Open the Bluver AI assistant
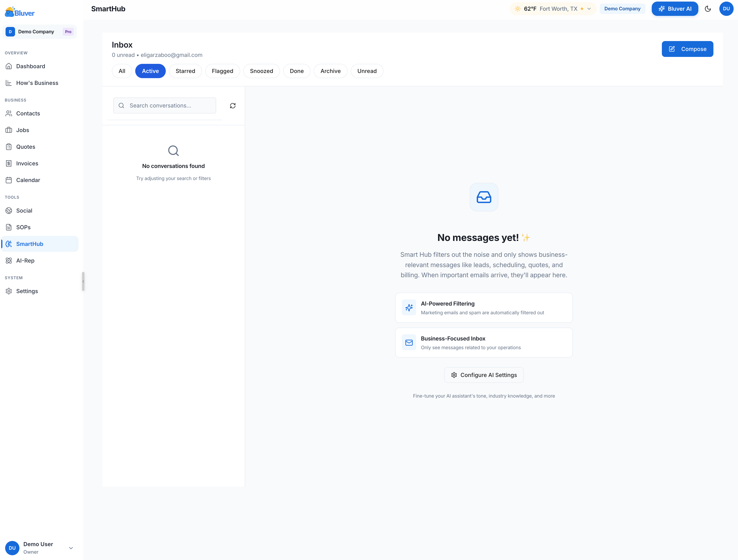This screenshot has width=738, height=560. [x=675, y=9]
